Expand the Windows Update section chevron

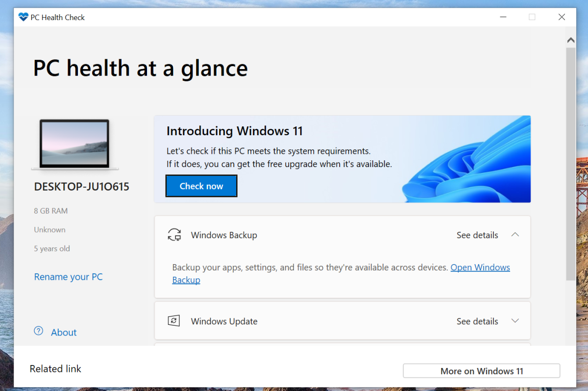[x=515, y=321]
